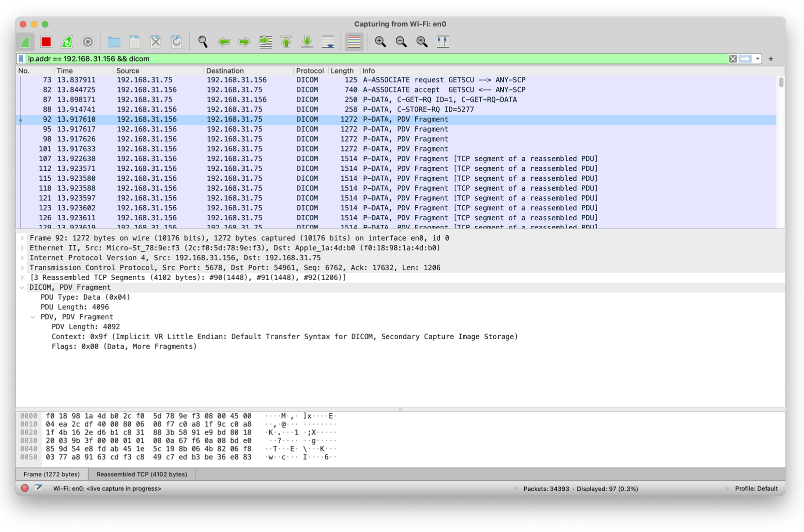
Task: Zoom in on packet list text
Action: (x=380, y=41)
